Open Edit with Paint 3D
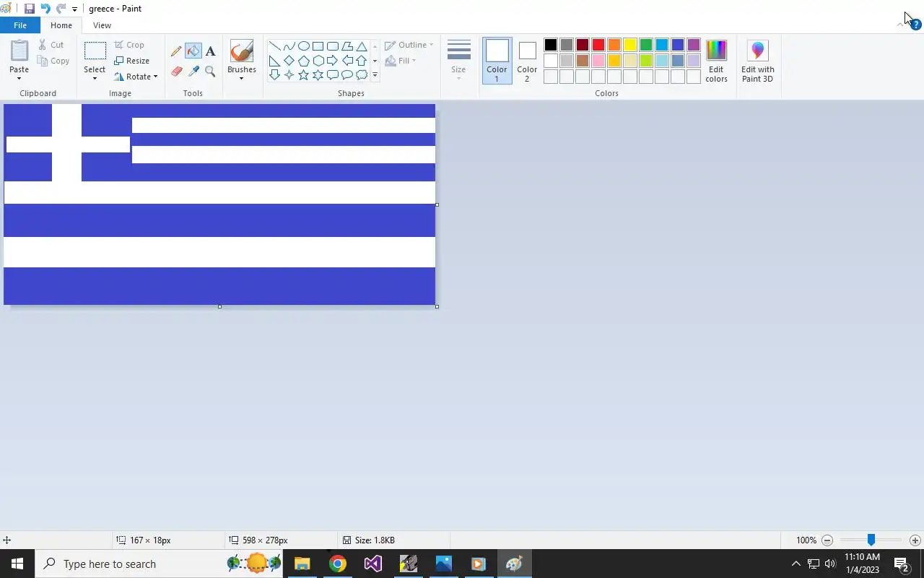The width and height of the screenshot is (924, 578). (x=757, y=61)
